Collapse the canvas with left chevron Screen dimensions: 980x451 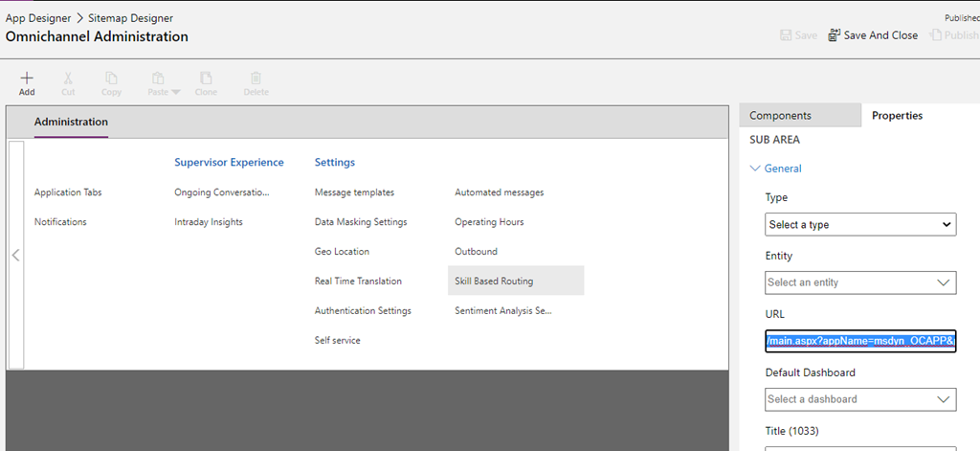click(x=15, y=256)
